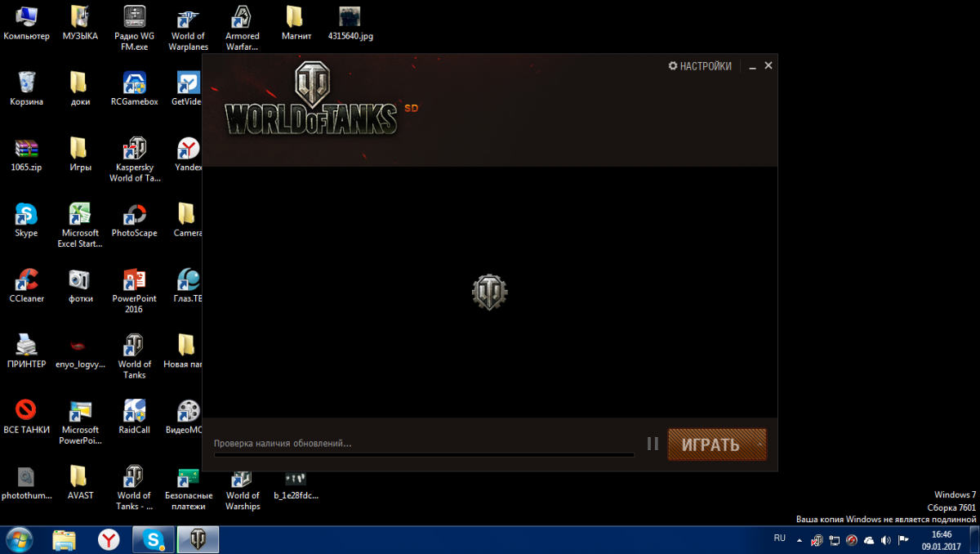Viewport: 980px width, 554px height.
Task: Click RU language indicator in tray
Action: pyautogui.click(x=779, y=538)
